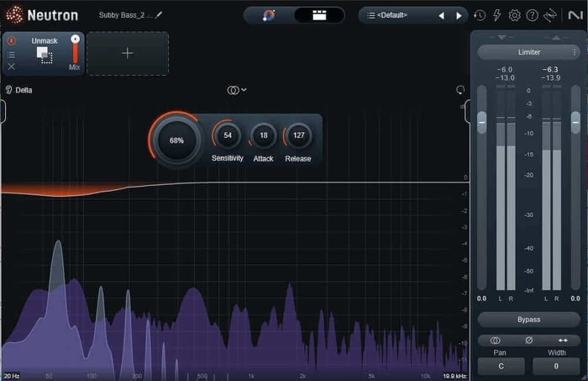Click the output gain value 0.0
The image size is (588, 381).
tap(575, 299)
